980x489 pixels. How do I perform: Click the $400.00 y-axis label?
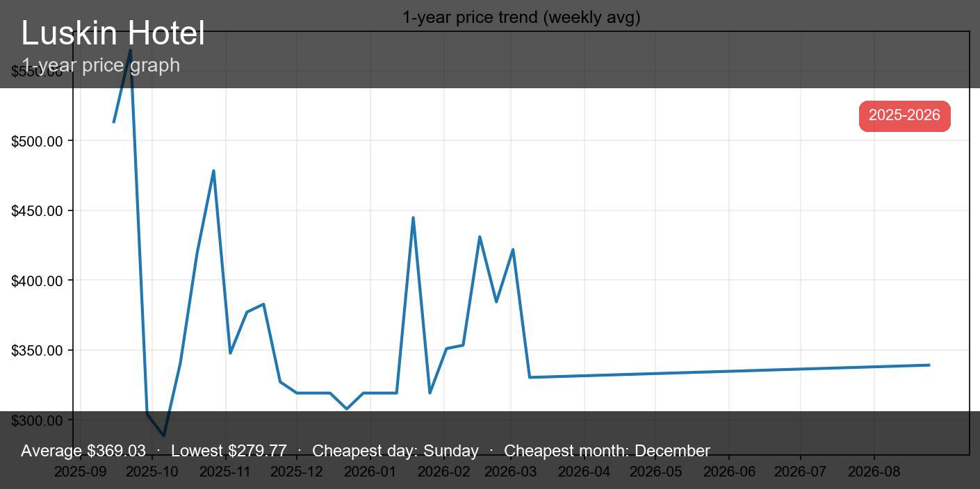point(37,281)
